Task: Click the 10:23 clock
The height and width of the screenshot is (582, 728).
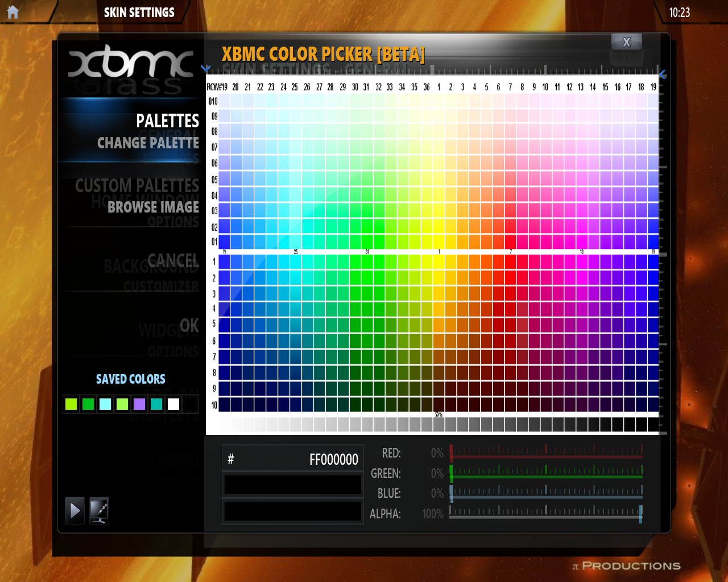Action: (679, 13)
